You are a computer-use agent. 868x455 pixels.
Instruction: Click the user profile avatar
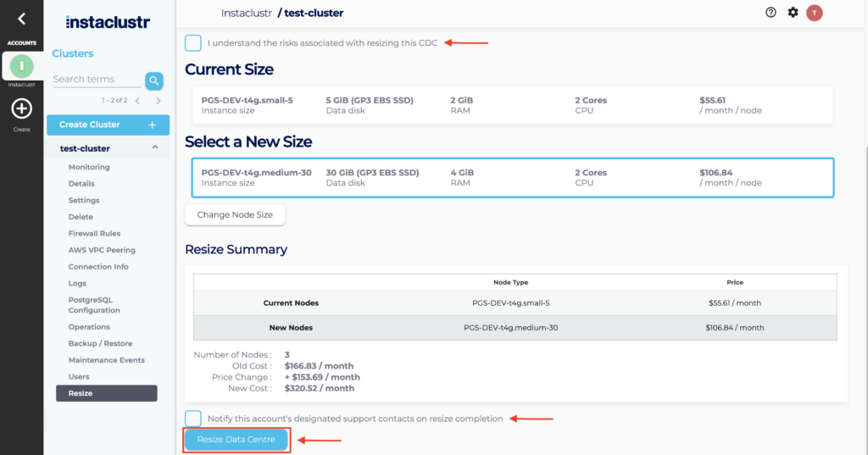(x=815, y=13)
